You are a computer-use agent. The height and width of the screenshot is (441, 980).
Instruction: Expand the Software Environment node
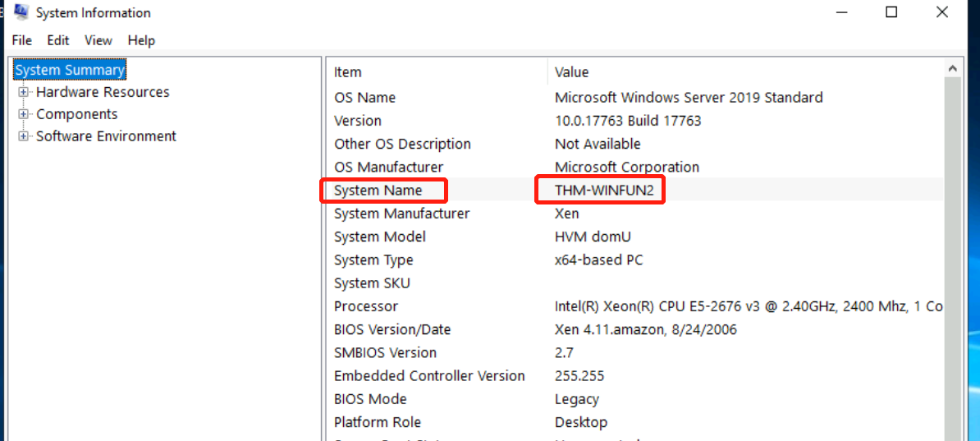pyautogui.click(x=24, y=136)
